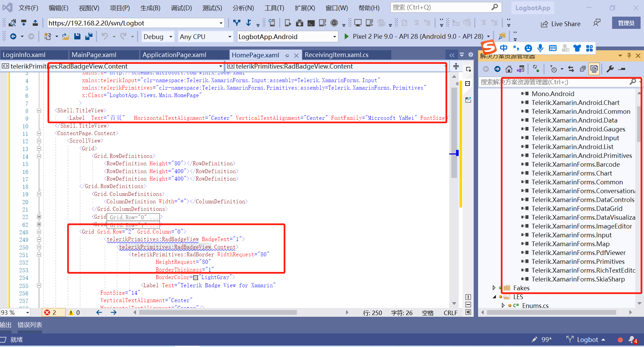Toggle Show All Files in Solution Explorer

594,69
